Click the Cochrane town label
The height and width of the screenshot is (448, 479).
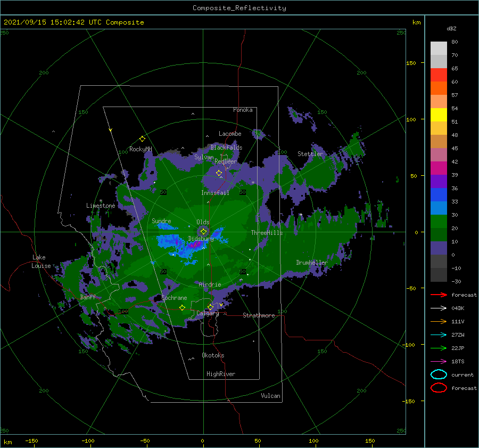point(174,298)
